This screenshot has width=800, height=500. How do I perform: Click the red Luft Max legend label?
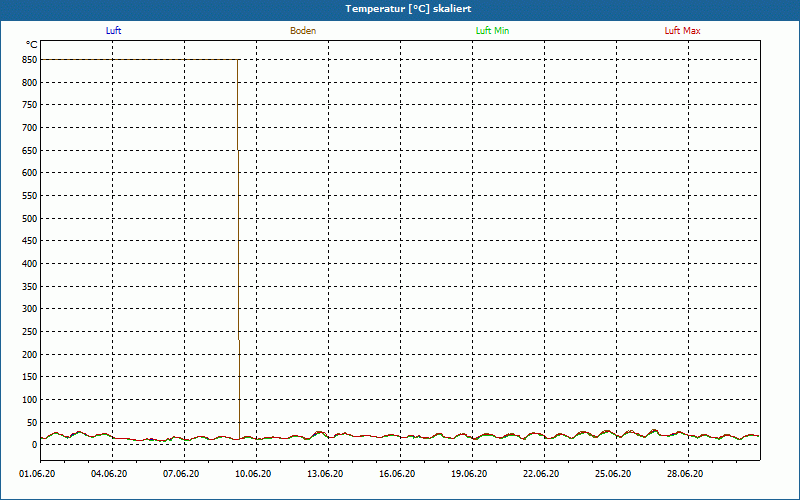pyautogui.click(x=682, y=31)
